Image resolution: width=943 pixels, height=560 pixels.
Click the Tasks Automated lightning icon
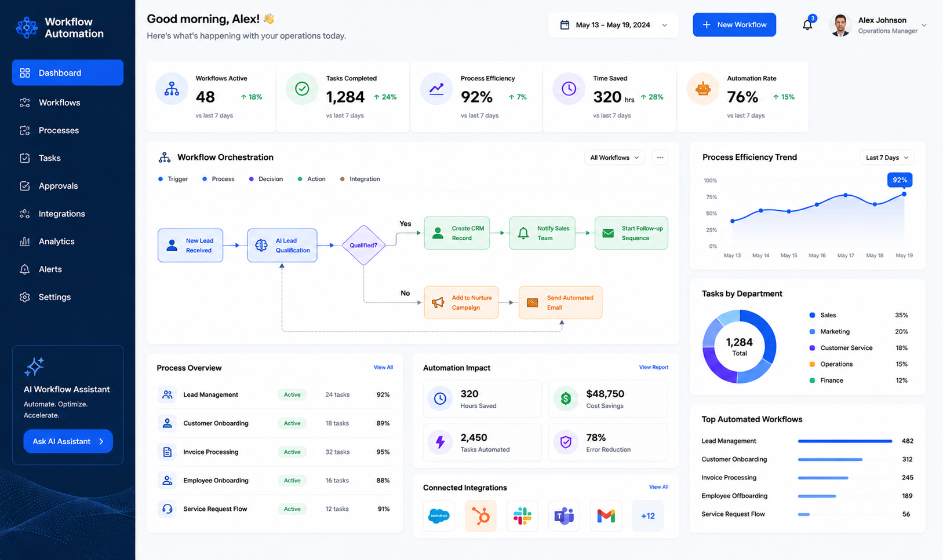(440, 442)
